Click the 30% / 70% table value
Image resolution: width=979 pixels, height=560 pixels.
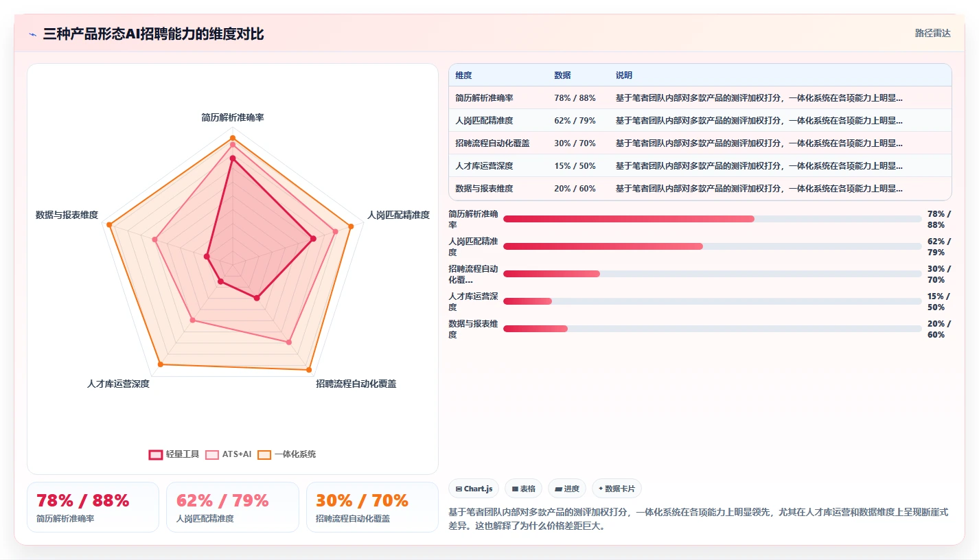575,143
